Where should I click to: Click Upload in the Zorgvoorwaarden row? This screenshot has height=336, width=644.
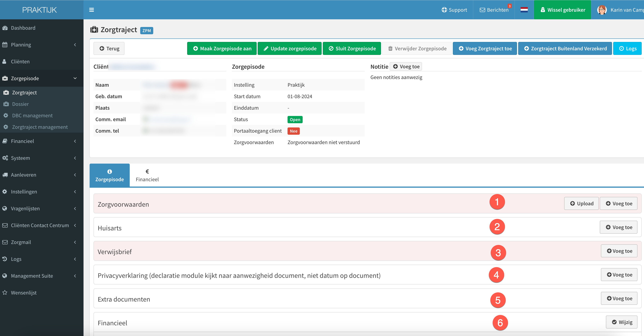(581, 203)
